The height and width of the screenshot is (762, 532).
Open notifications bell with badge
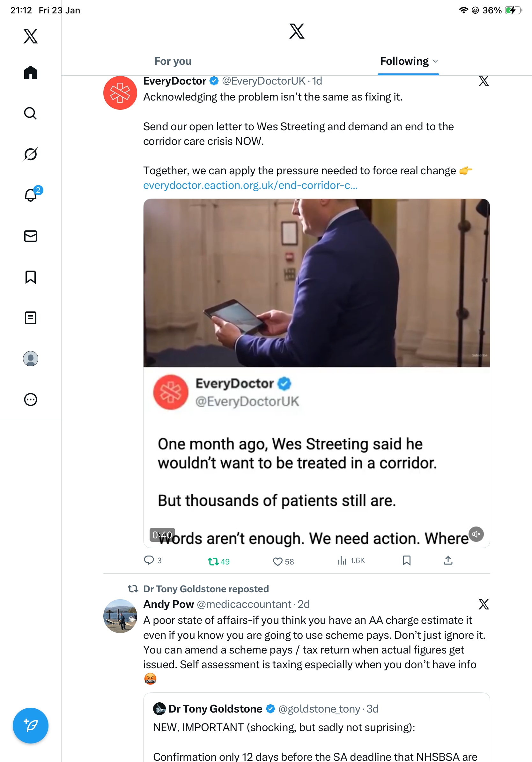coord(31,195)
